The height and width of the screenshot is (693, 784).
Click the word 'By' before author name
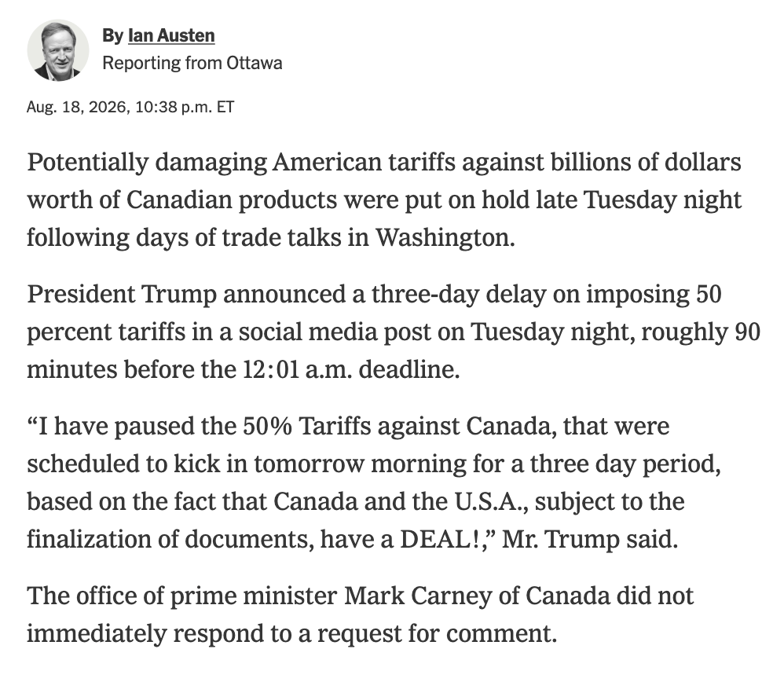pos(112,36)
